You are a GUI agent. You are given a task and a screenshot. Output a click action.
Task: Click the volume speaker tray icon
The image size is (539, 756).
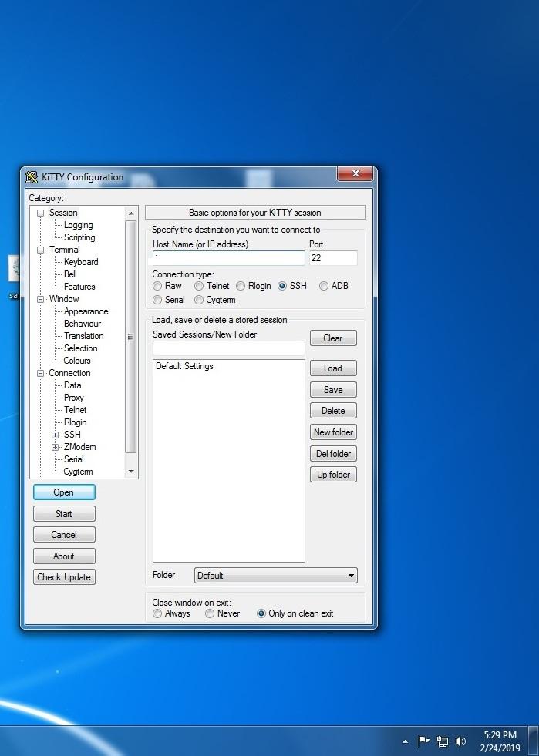coord(460,741)
